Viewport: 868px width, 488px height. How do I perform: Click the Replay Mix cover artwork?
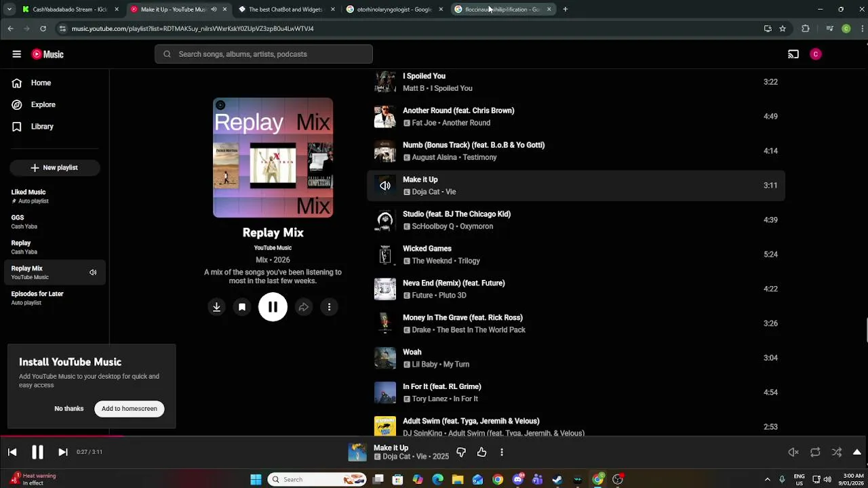[273, 157]
